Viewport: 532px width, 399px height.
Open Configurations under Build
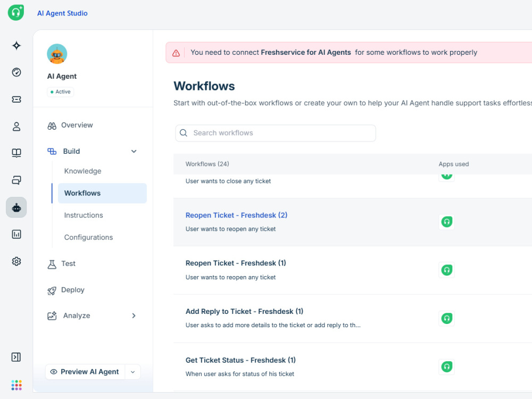point(88,237)
